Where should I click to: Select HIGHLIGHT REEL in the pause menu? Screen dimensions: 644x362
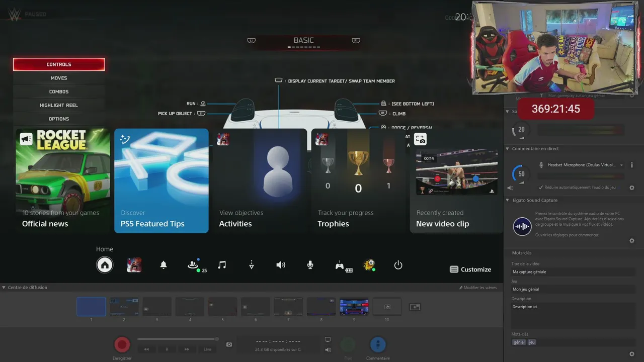[x=59, y=105]
